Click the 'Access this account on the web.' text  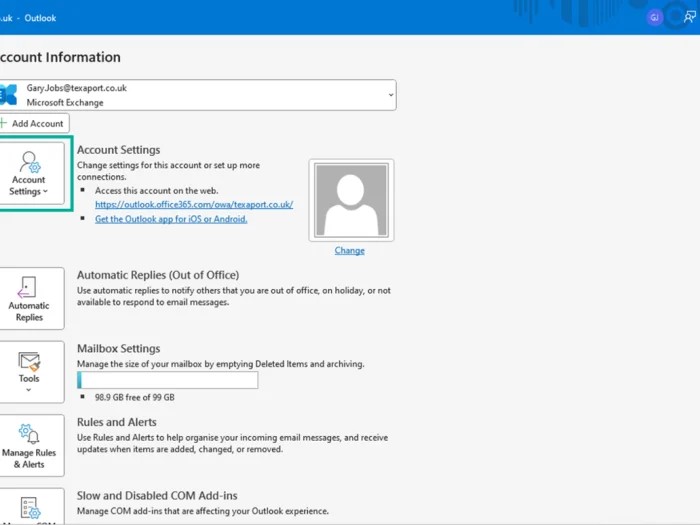[x=156, y=191]
